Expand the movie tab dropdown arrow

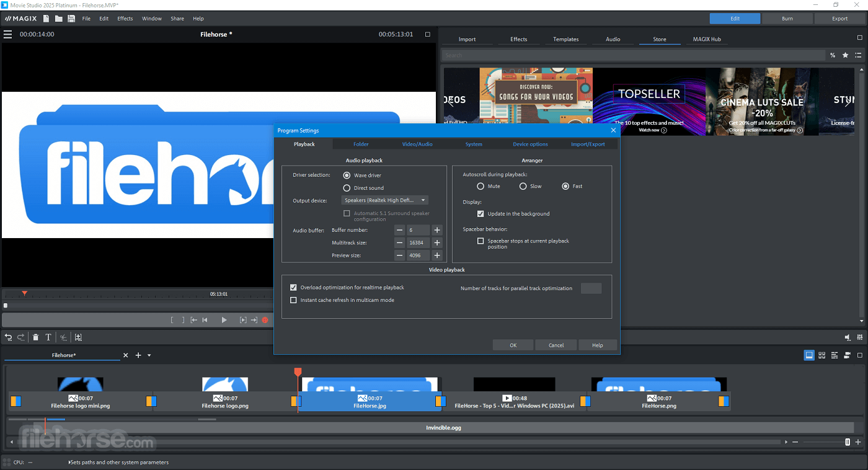[x=149, y=355]
